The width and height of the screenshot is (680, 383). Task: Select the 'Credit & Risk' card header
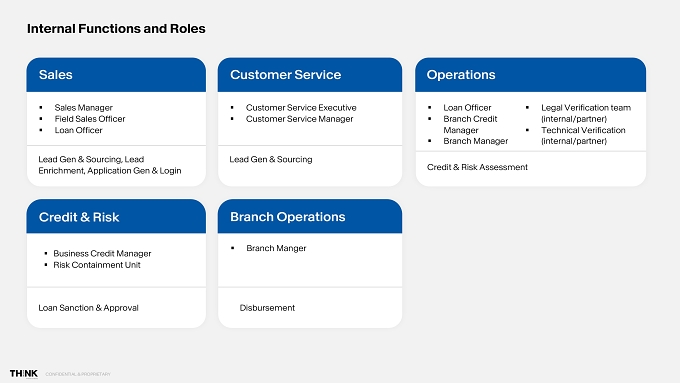(116, 216)
